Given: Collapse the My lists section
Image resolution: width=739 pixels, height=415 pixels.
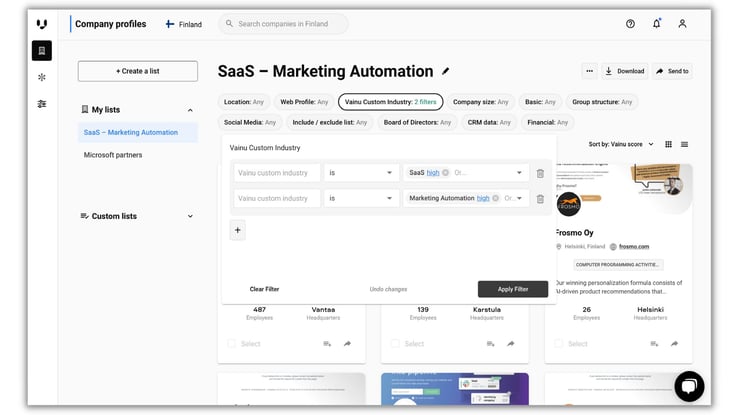Looking at the screenshot, I should 190,110.
